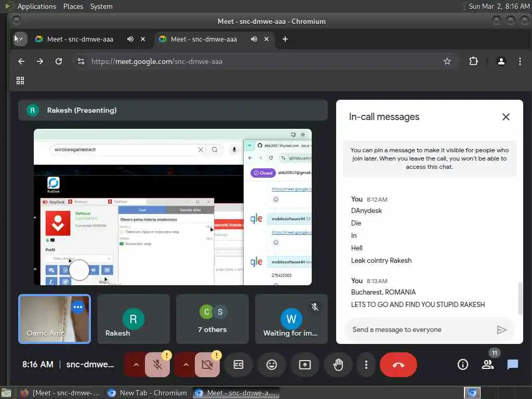The height and width of the screenshot is (399, 532).
Task: Click the Rakesh (Presenting) header bar
Action: click(x=173, y=110)
